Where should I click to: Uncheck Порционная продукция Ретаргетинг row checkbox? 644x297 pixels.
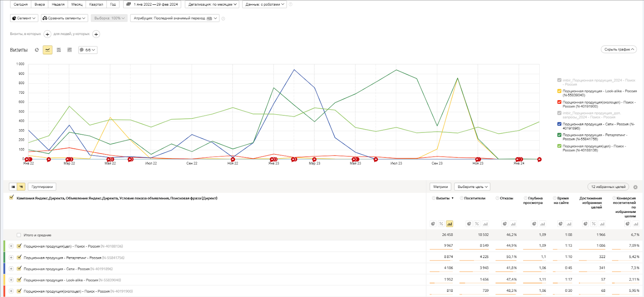point(19,257)
